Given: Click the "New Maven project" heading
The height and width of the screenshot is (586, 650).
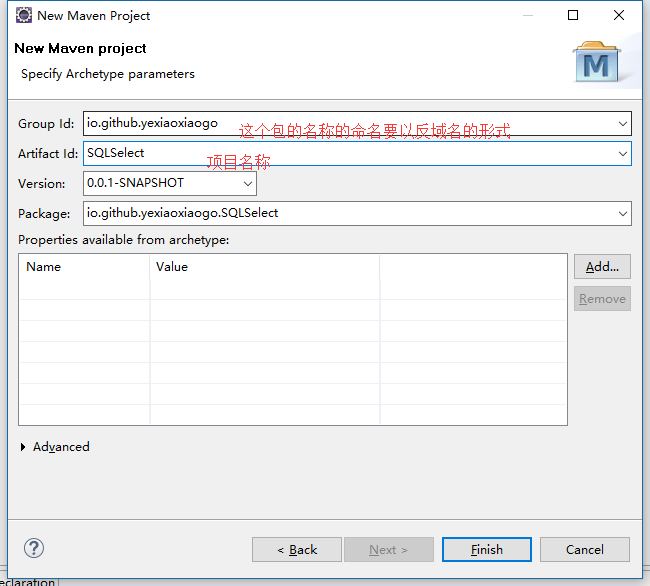Looking at the screenshot, I should point(80,48).
